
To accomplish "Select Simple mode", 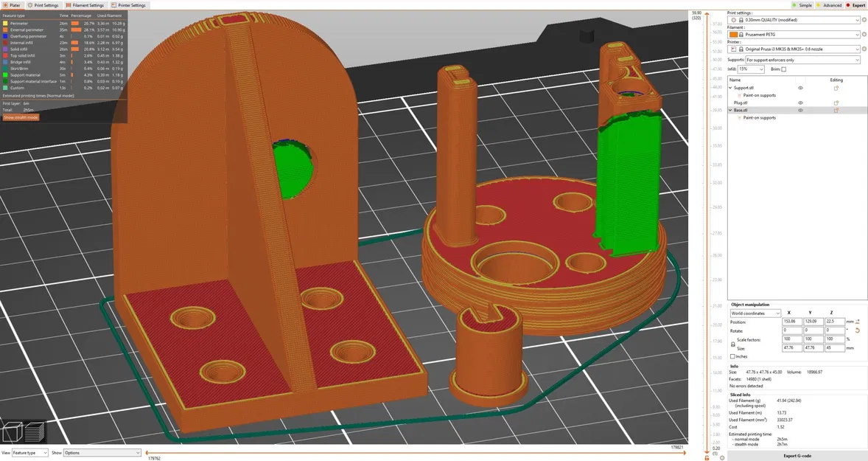I will click(x=802, y=5).
